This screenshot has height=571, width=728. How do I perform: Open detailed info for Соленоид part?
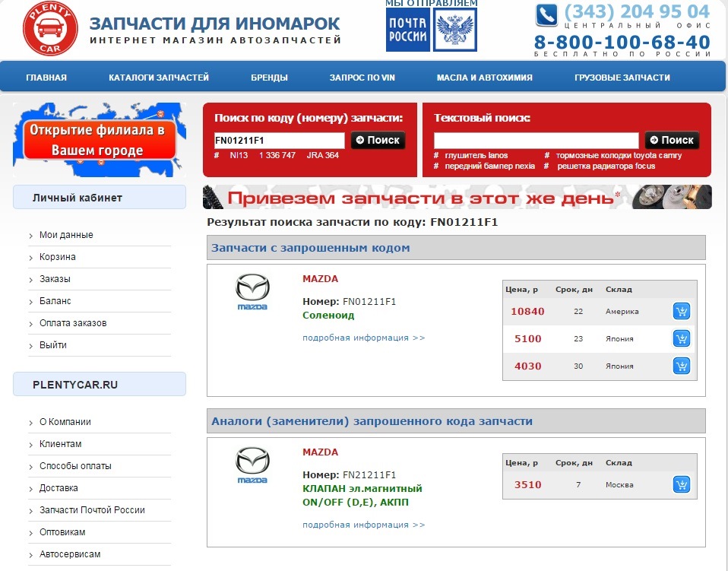363,338
